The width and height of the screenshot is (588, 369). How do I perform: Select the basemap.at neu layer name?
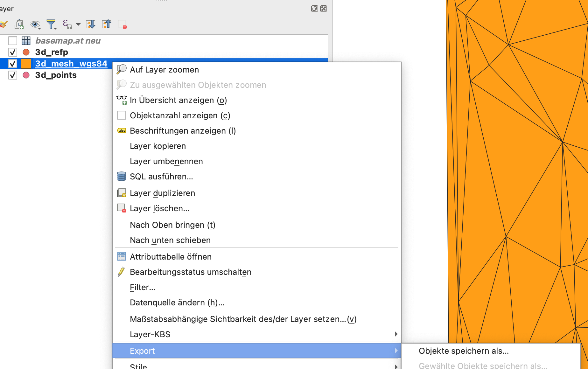(68, 41)
